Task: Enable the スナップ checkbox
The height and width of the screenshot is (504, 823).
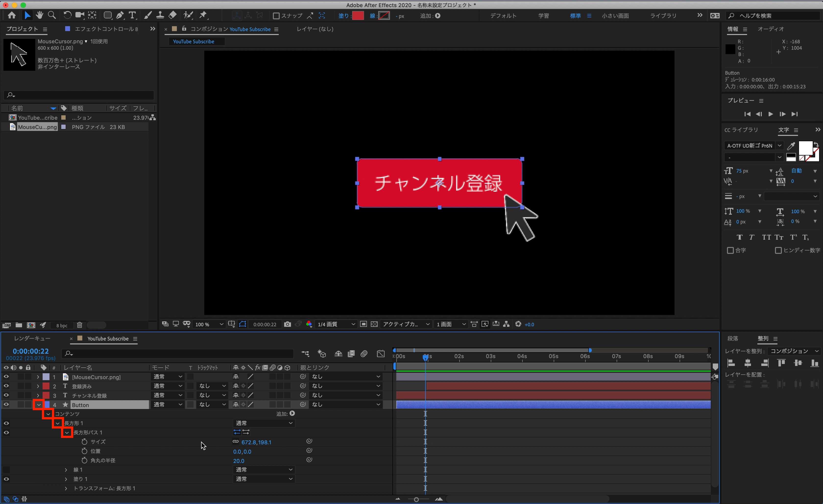Action: (276, 16)
